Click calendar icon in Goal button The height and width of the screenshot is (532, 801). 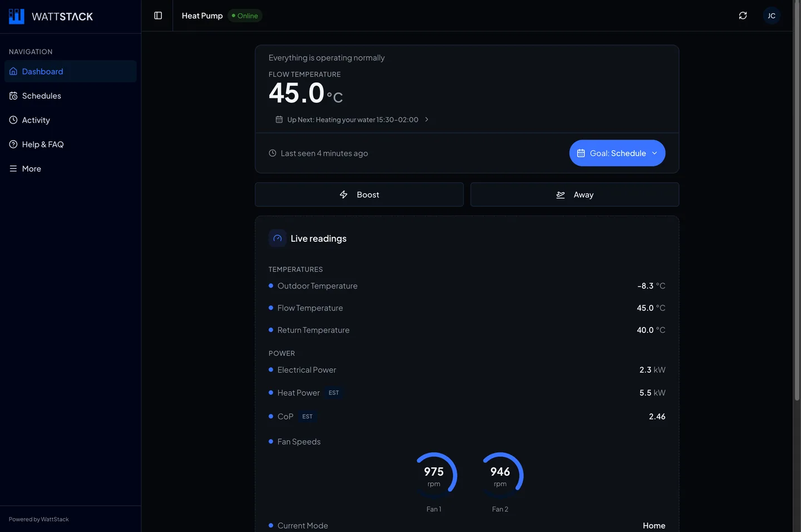tap(581, 153)
